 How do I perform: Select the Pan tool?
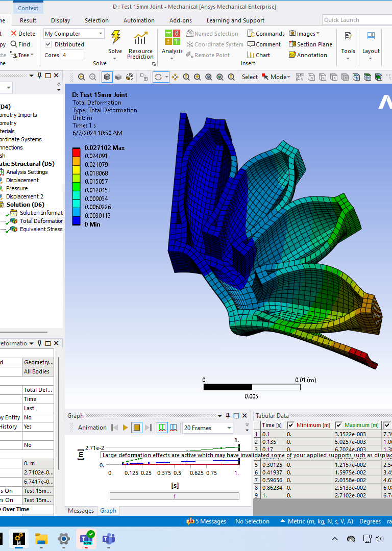click(x=175, y=77)
